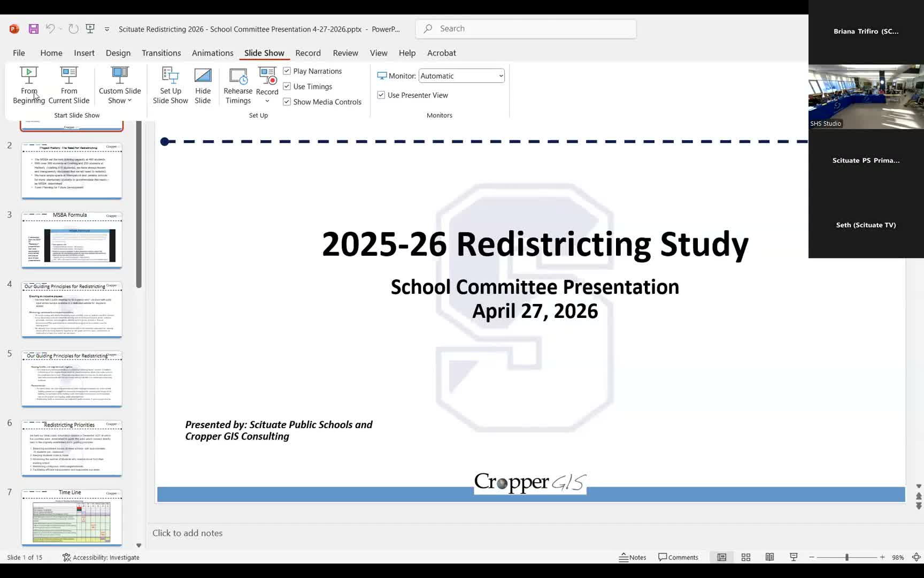
Task: Adjust the zoom slider handle
Action: (x=847, y=557)
